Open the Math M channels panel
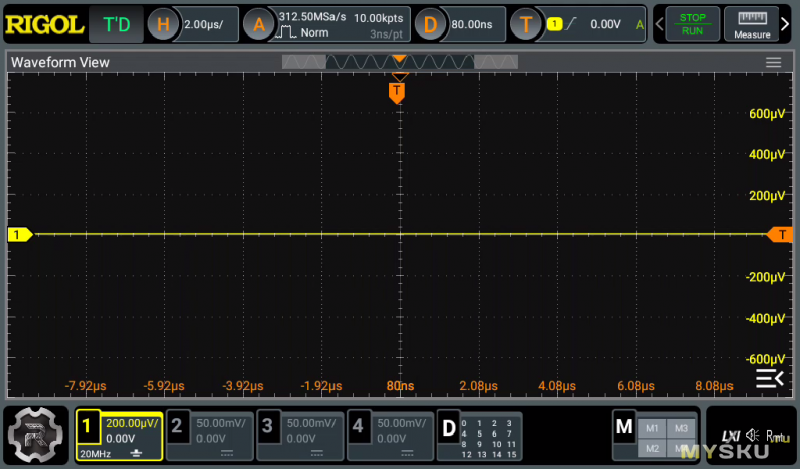Image resolution: width=800 pixels, height=469 pixels. click(x=624, y=427)
